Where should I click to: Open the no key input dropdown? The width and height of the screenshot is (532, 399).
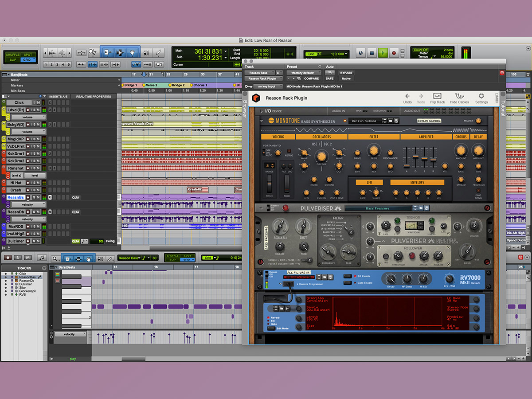(267, 86)
